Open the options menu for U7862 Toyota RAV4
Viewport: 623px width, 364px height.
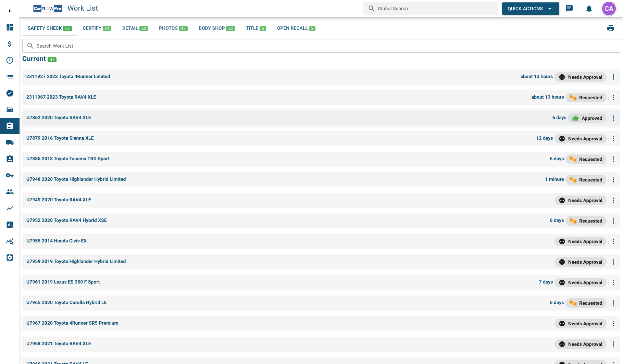613,118
